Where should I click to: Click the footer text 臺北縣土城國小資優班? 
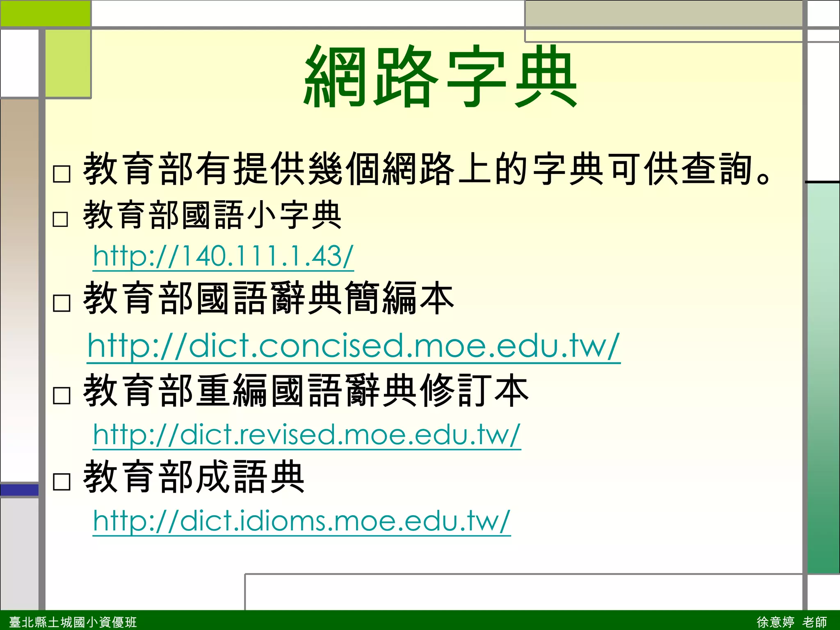click(x=73, y=622)
